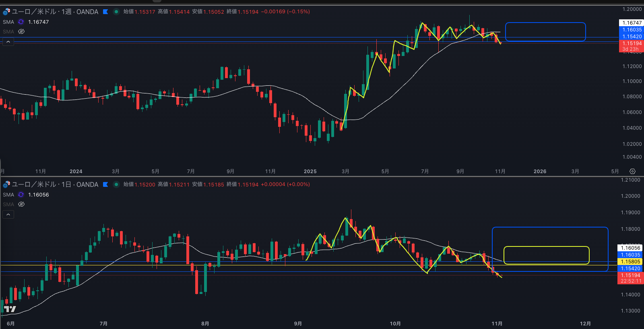Click green market status dot on daily chart
The width and height of the screenshot is (644, 329).
pos(116,184)
